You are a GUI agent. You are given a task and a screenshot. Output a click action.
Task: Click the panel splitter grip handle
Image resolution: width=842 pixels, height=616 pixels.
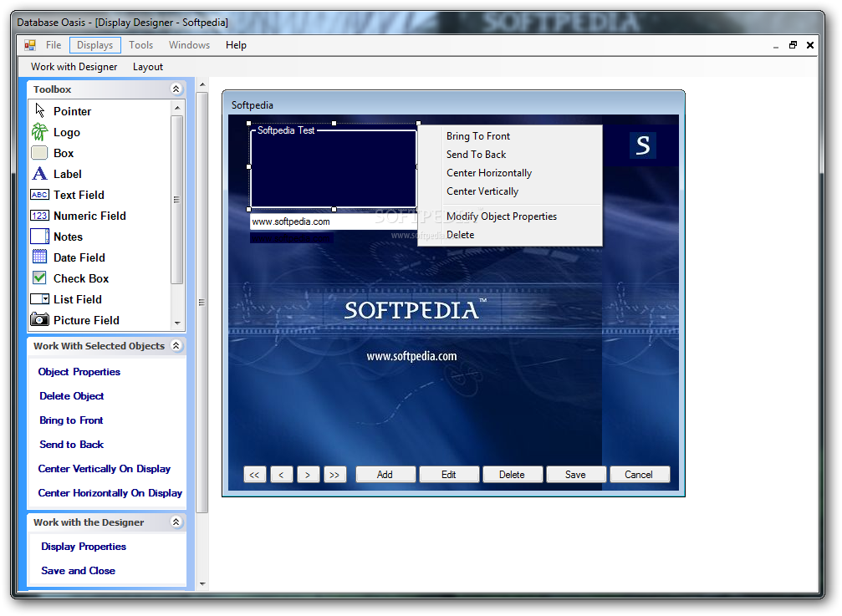(x=202, y=302)
